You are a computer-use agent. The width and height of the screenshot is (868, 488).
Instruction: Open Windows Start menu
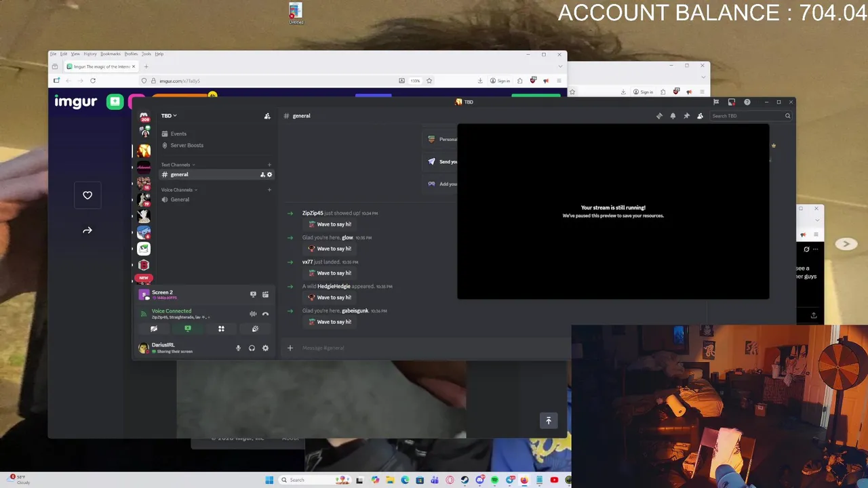pos(269,480)
